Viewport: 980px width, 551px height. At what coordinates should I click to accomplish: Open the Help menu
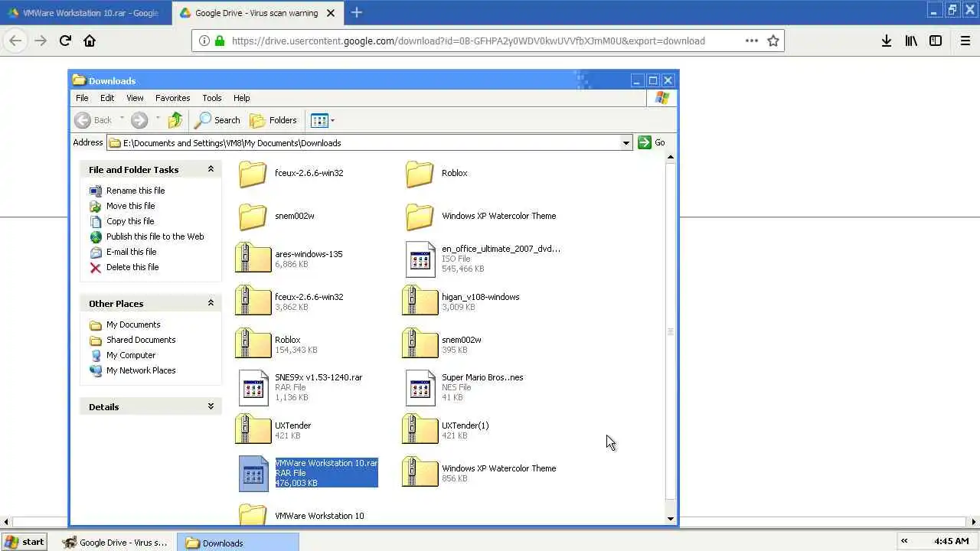click(x=241, y=98)
